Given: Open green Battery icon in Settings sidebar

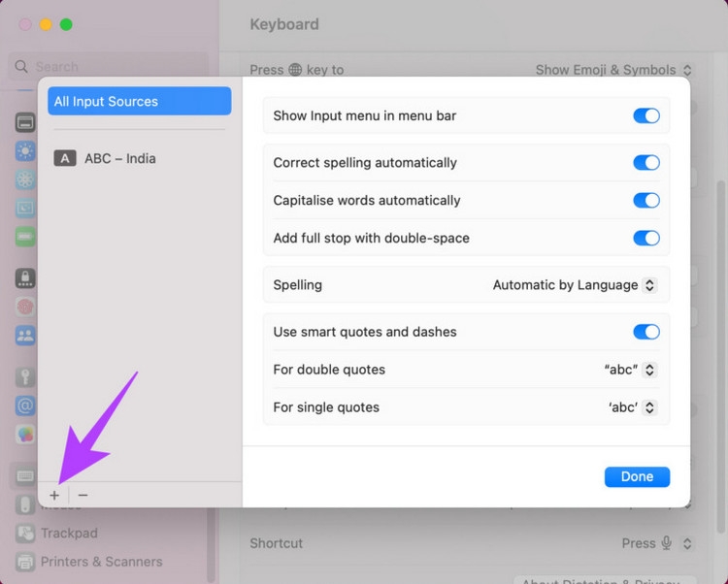Looking at the screenshot, I should (25, 237).
